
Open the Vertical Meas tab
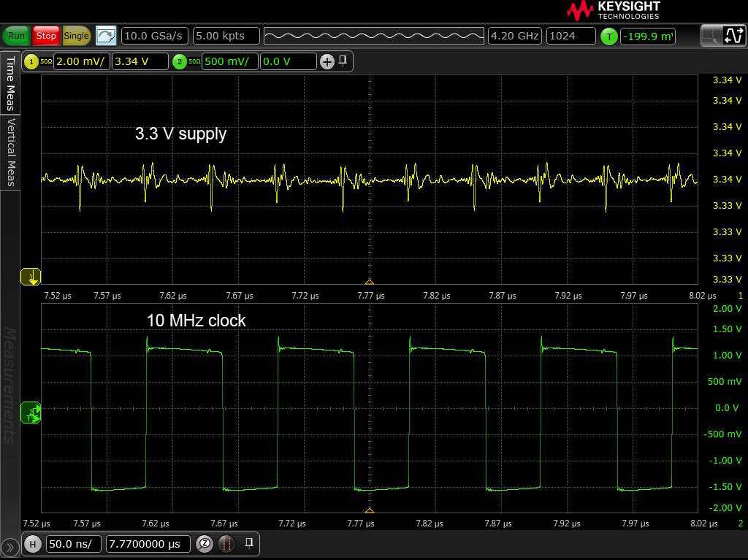tap(10, 152)
